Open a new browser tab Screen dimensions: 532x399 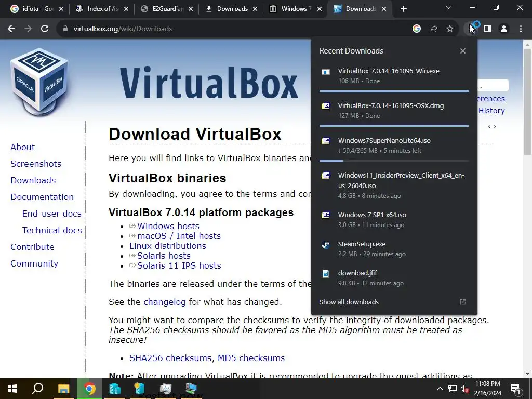(x=403, y=9)
